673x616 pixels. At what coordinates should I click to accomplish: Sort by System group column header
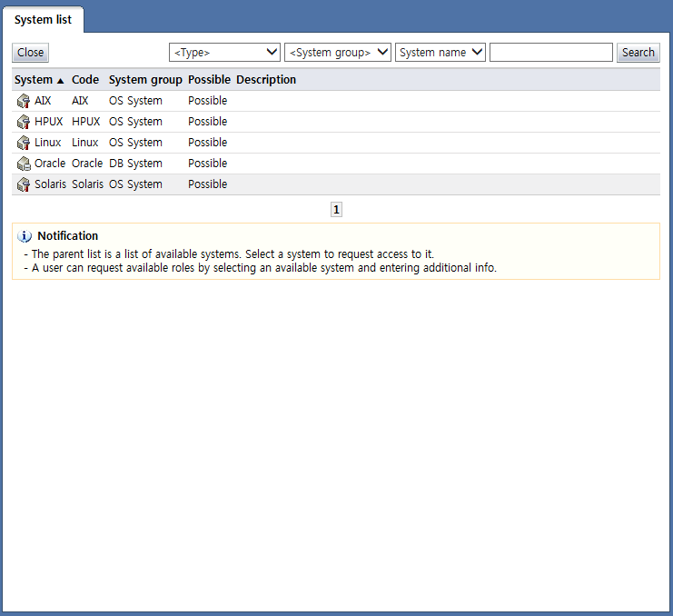(145, 80)
